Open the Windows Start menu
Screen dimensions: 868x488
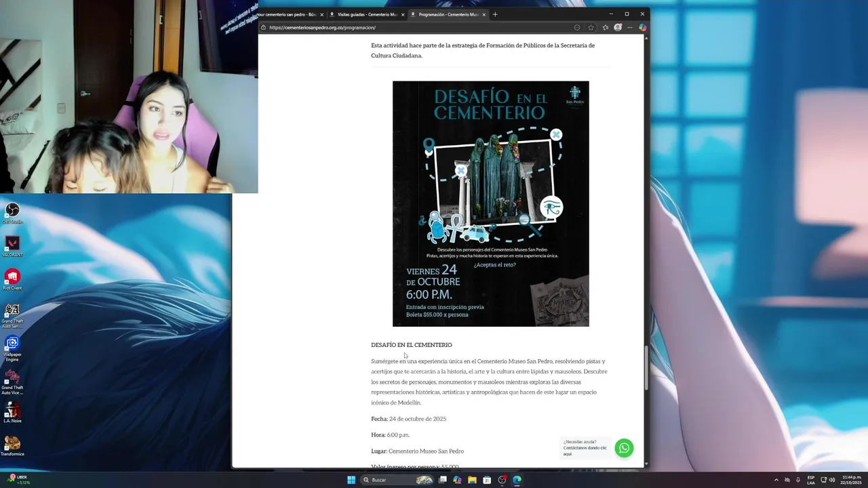351,480
